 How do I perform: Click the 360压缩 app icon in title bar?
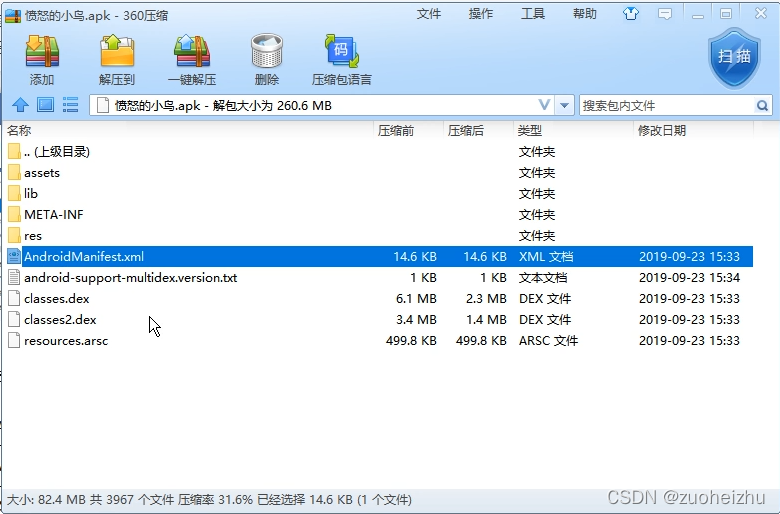pyautogui.click(x=13, y=15)
